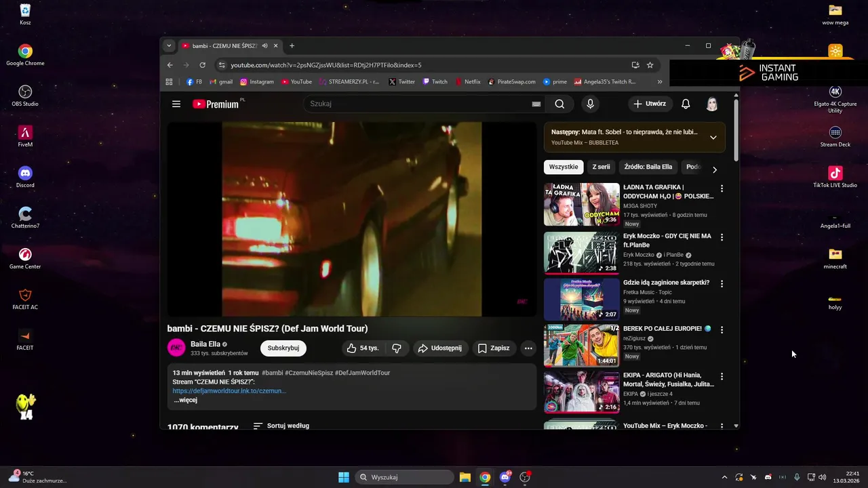868x488 pixels.
Task: Show hidden system tray icons
Action: [x=724, y=477]
